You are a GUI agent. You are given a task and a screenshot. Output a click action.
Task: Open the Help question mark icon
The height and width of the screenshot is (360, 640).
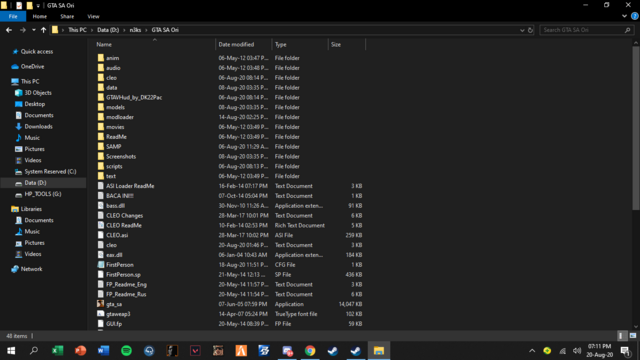635,16
